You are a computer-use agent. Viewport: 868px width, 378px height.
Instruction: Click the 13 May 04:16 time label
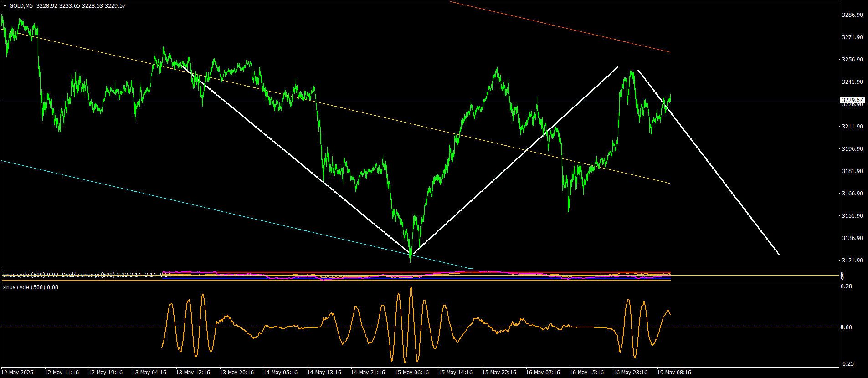(149, 373)
